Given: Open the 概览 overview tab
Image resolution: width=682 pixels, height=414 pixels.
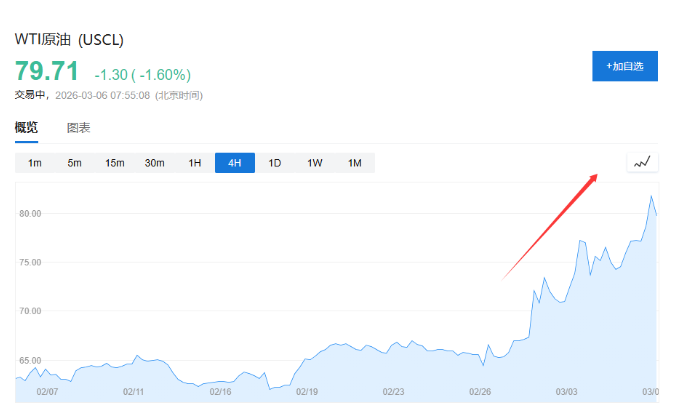Looking at the screenshot, I should 26,127.
